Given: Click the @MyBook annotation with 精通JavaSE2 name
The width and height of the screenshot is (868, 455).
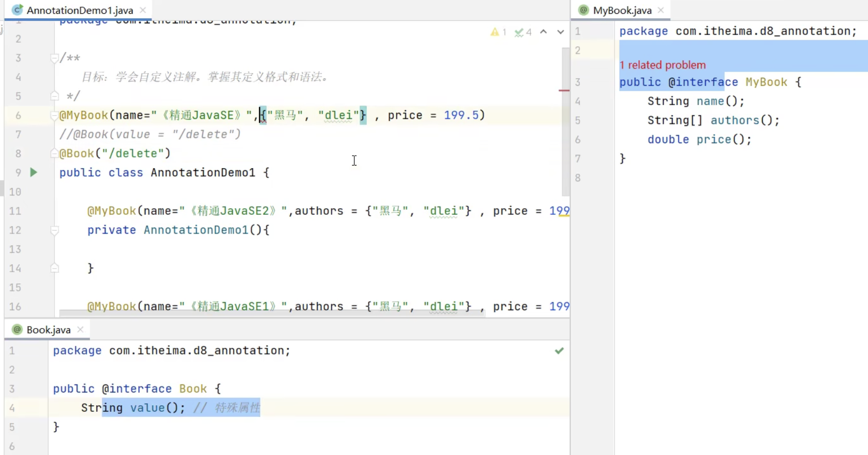Looking at the screenshot, I should 328,211.
